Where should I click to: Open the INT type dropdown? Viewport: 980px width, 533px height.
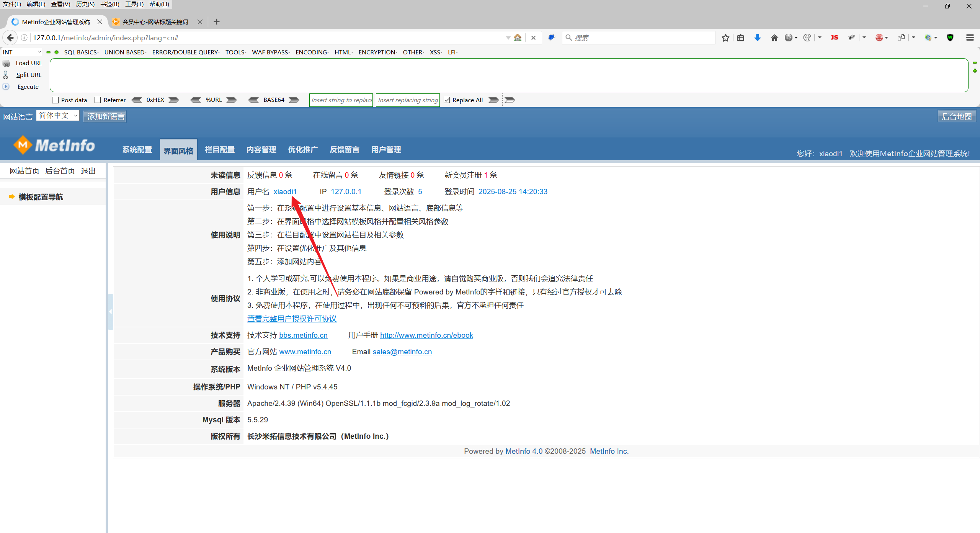coord(22,52)
